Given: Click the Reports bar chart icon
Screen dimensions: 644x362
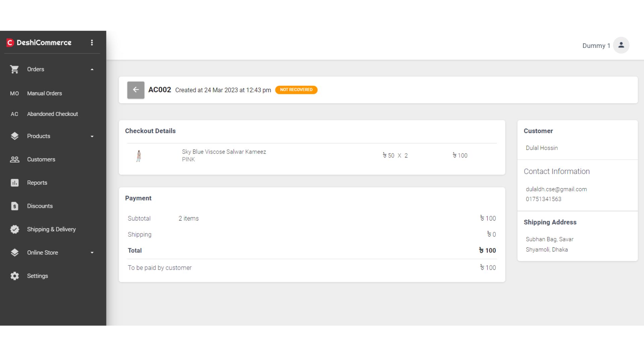Looking at the screenshot, I should [14, 183].
